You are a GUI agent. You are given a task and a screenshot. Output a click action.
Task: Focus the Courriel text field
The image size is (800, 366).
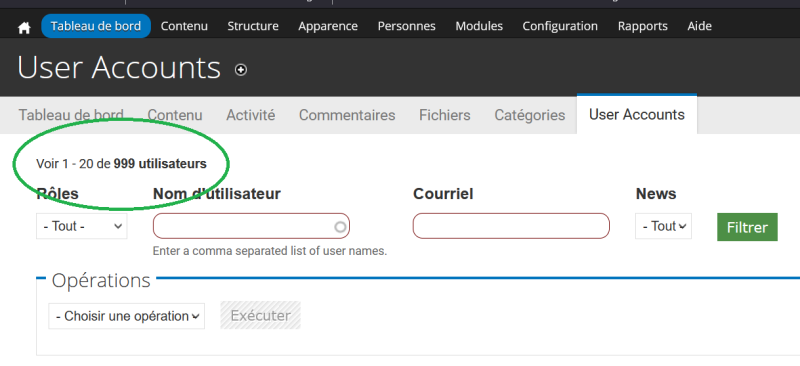[x=511, y=226]
